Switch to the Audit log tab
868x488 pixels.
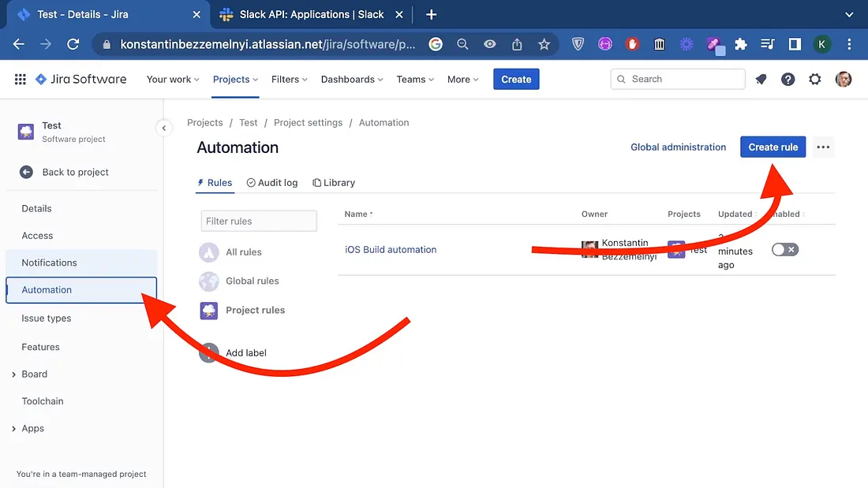tap(271, 183)
